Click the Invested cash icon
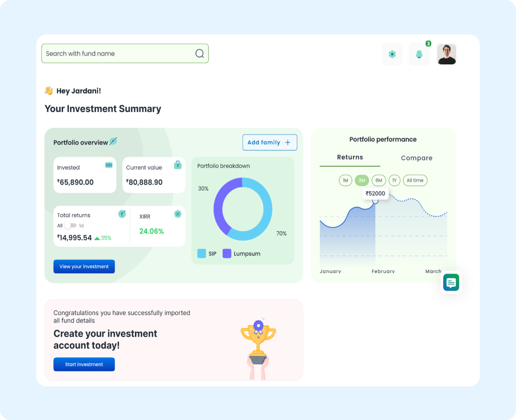Image resolution: width=516 pixels, height=420 pixels. point(108,165)
